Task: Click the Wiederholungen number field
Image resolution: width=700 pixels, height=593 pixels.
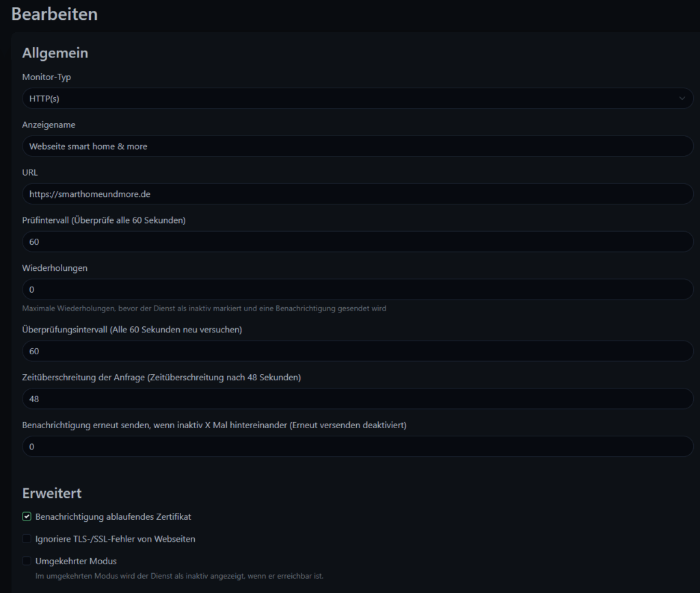Action: click(358, 289)
